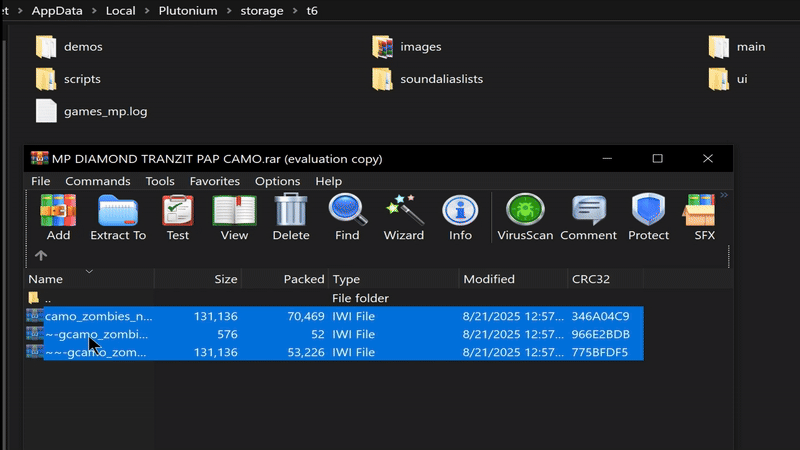The image size is (800, 450).
Task: Expand chevron after Local in breadcrumb
Action: (147, 11)
